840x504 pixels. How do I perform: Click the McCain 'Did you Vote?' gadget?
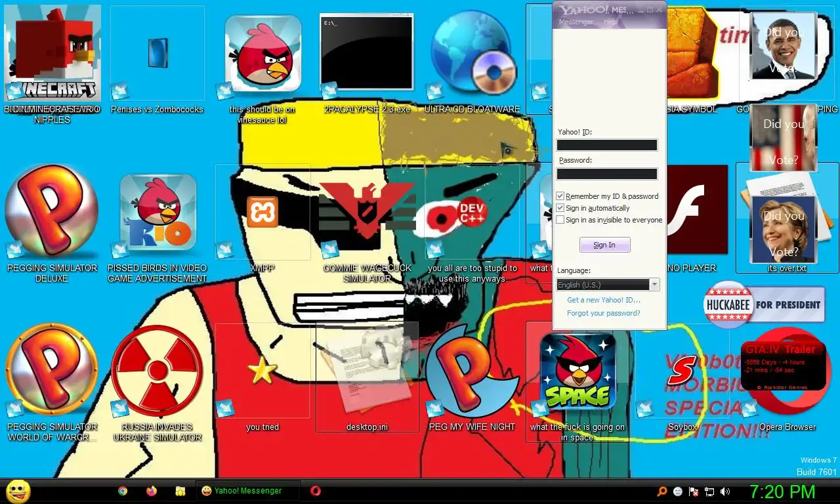[x=784, y=137]
